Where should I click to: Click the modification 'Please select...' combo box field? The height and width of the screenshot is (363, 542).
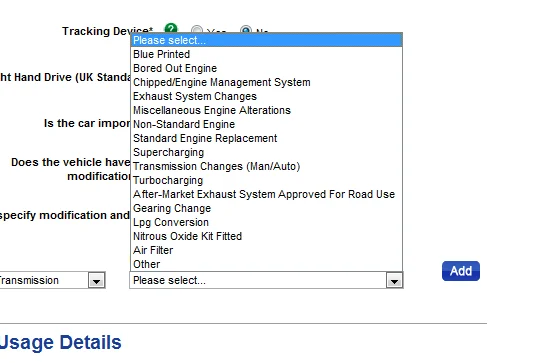click(x=267, y=280)
